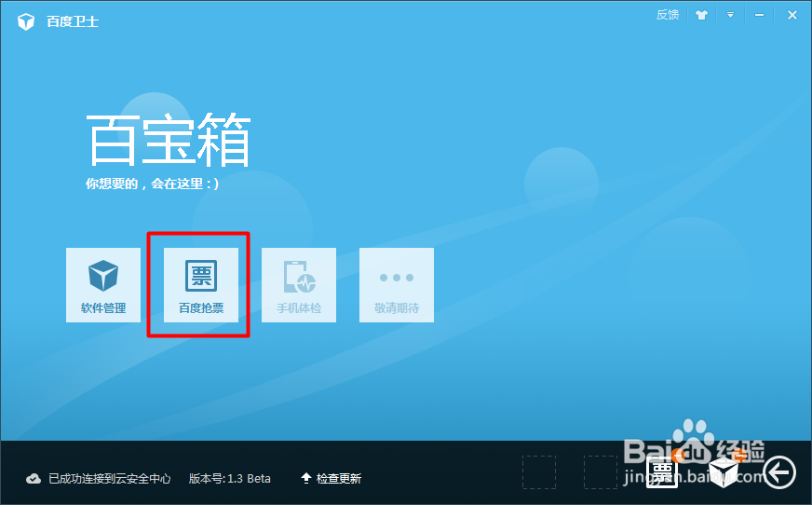Screen dimensions: 812x505
Task: Click the cube shortcut in bottom bar
Action: pyautogui.click(x=724, y=471)
